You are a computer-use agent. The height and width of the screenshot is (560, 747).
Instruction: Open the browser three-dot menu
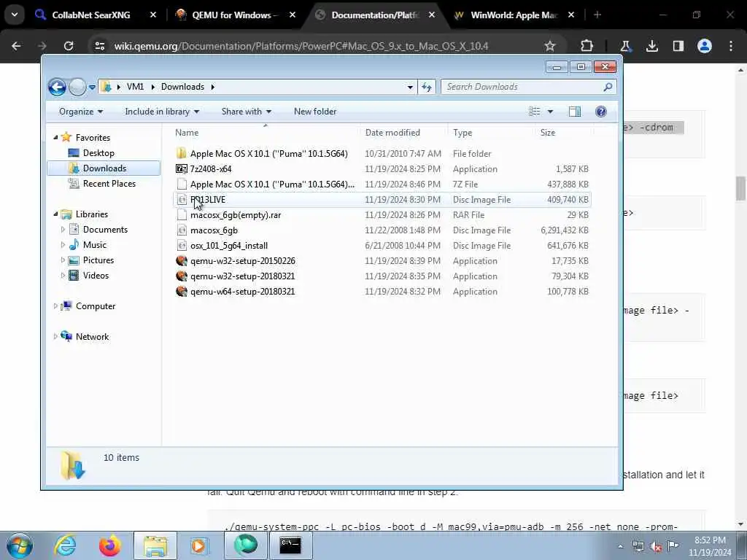coord(731,46)
